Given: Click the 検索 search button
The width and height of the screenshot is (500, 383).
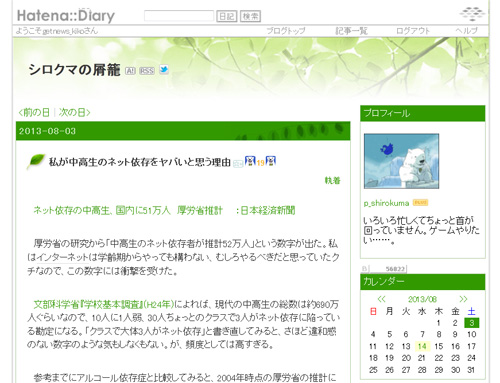Looking at the screenshot, I should coord(250,16).
